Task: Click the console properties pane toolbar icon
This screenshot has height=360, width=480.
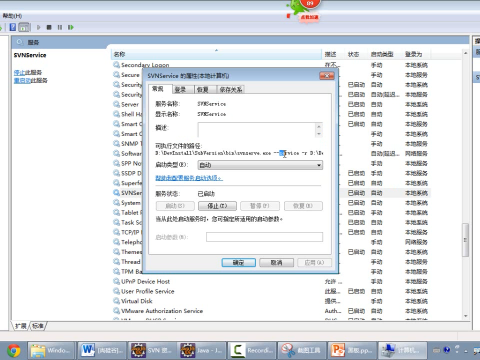Action: click(24, 27)
